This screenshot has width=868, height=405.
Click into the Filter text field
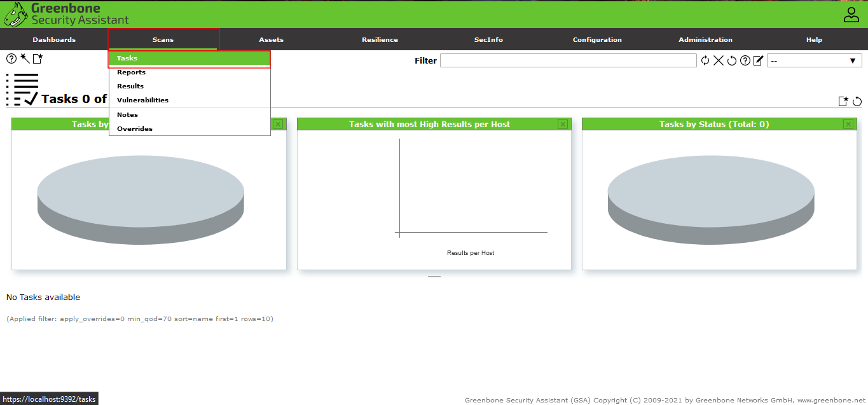(x=568, y=60)
